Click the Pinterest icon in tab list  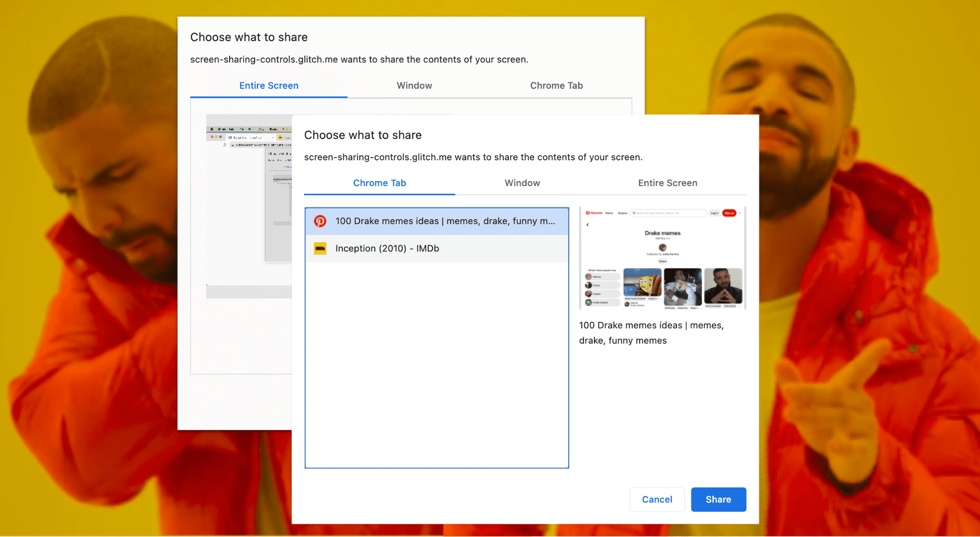320,221
